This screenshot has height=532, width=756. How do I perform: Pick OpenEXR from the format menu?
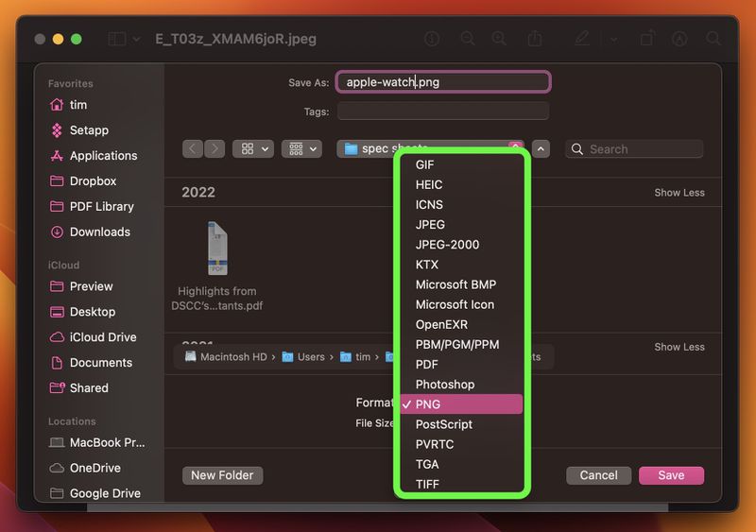461,325
